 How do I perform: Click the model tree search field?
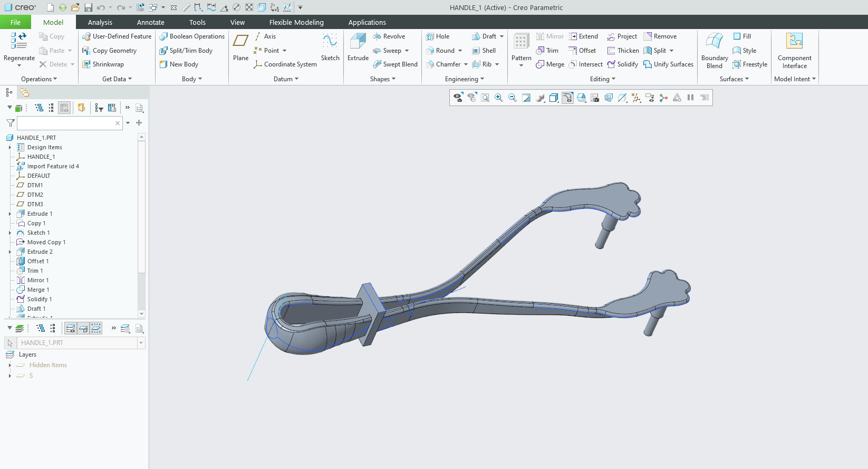[66, 123]
